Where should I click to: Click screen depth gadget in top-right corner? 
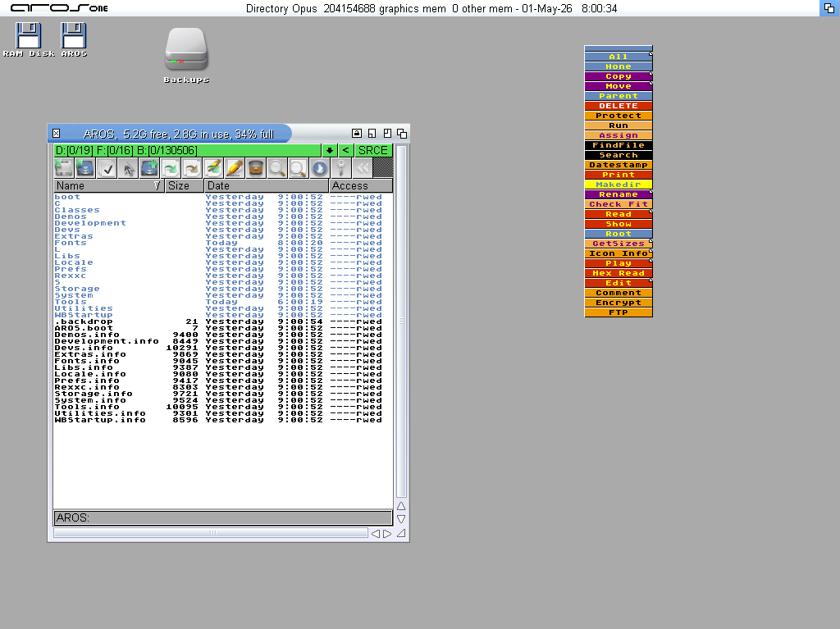click(x=829, y=8)
